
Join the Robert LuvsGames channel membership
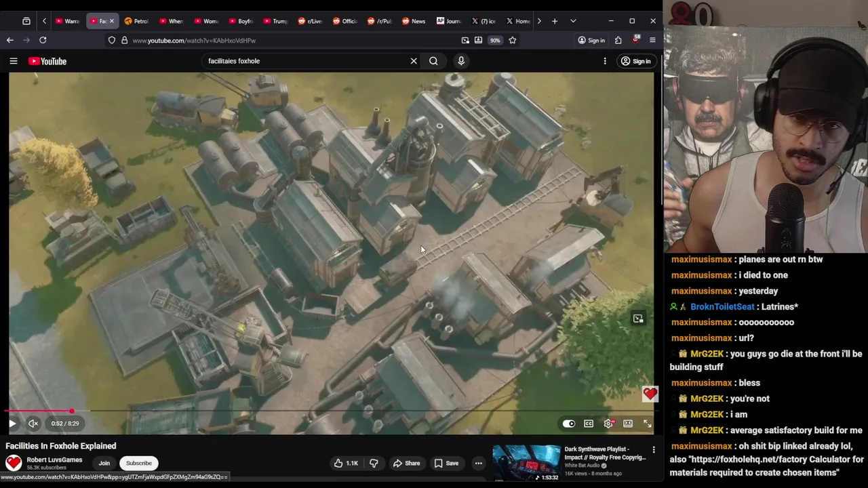pyautogui.click(x=104, y=463)
